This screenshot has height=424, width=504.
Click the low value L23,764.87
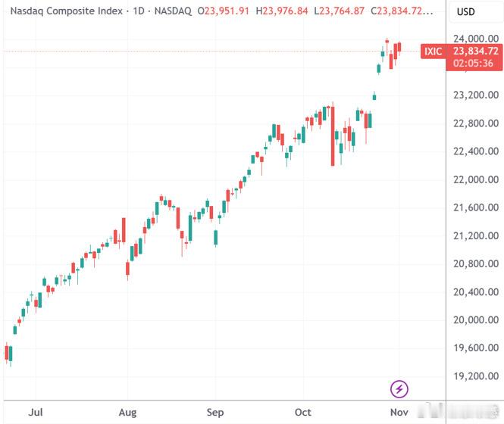pos(339,11)
